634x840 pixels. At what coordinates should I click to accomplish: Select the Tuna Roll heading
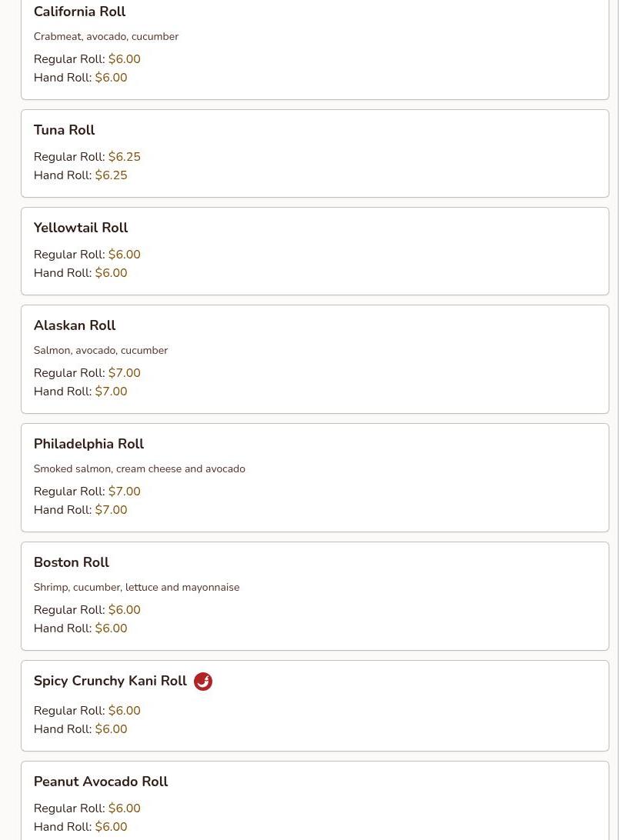coord(64,130)
